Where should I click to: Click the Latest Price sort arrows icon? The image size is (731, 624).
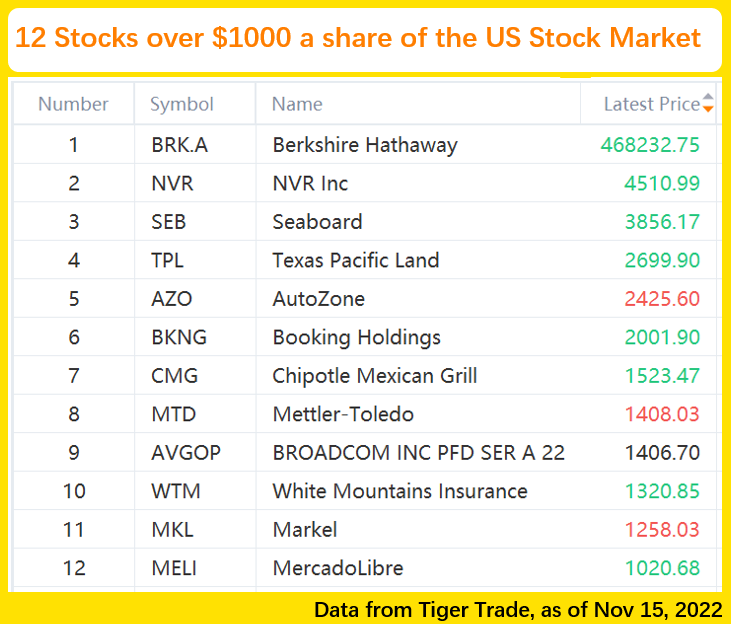tap(708, 103)
